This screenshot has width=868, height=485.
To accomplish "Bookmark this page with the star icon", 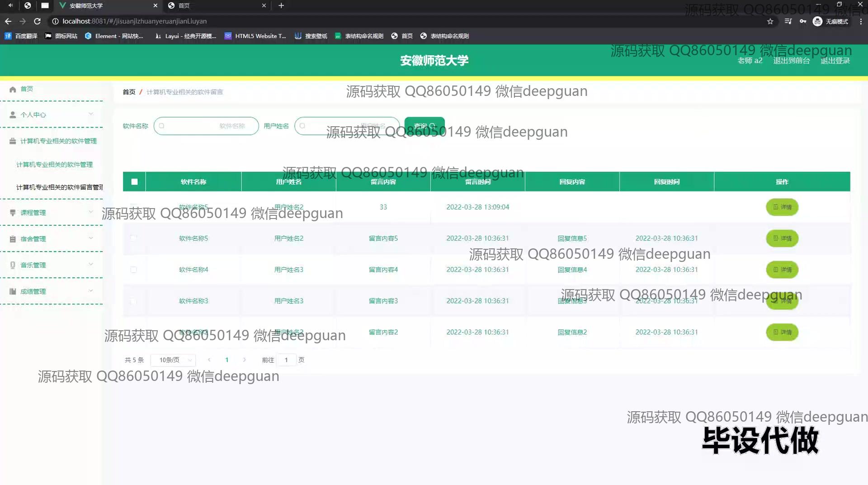I will point(770,21).
